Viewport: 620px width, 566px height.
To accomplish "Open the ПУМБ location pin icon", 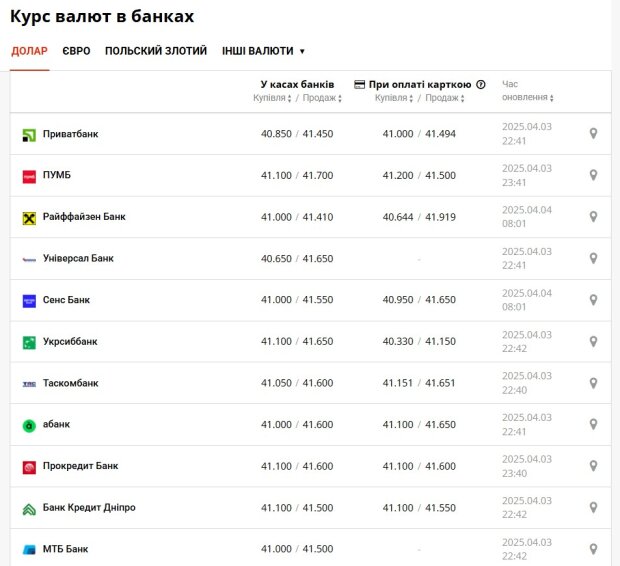I will click(593, 175).
